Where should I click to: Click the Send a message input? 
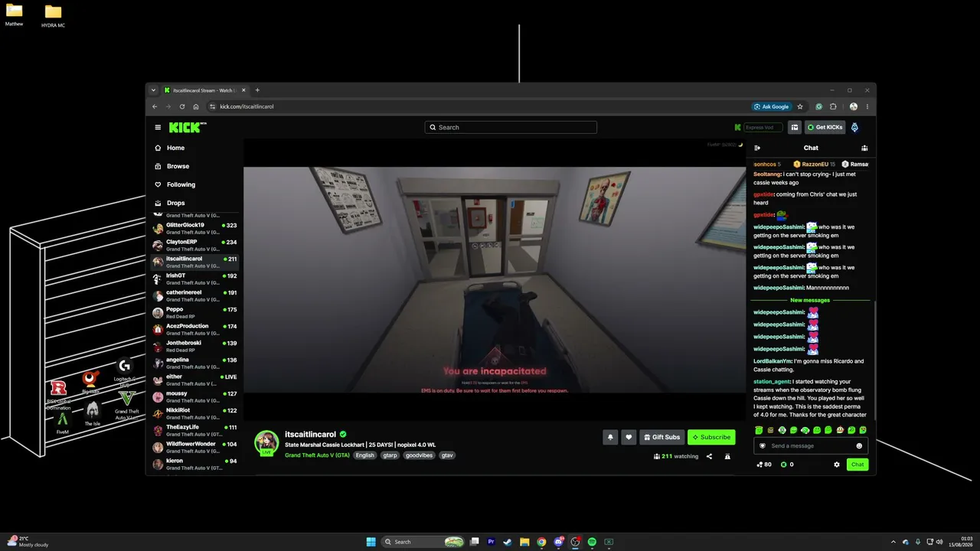coord(811,446)
